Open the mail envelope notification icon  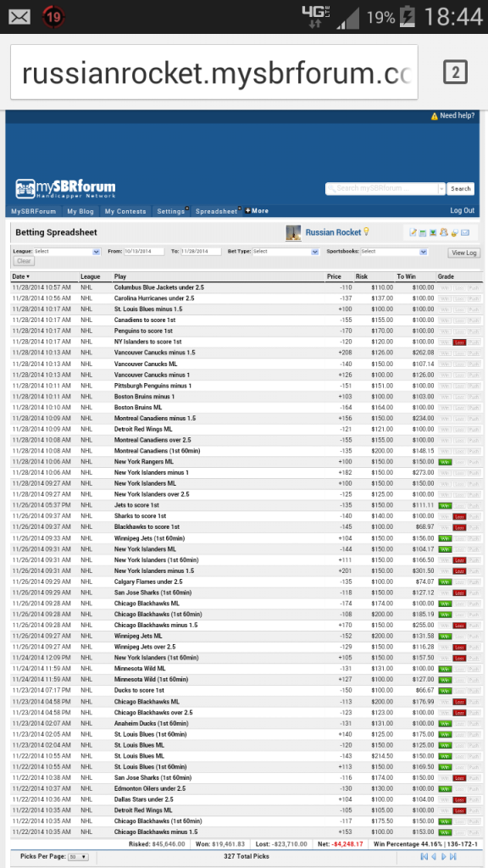(x=19, y=17)
